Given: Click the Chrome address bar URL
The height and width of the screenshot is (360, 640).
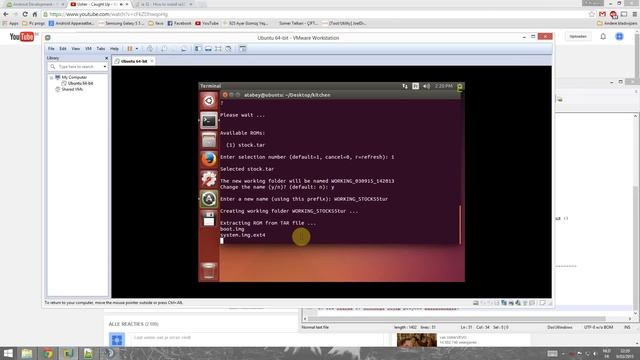Looking at the screenshot, I should pyautogui.click(x=109, y=14).
